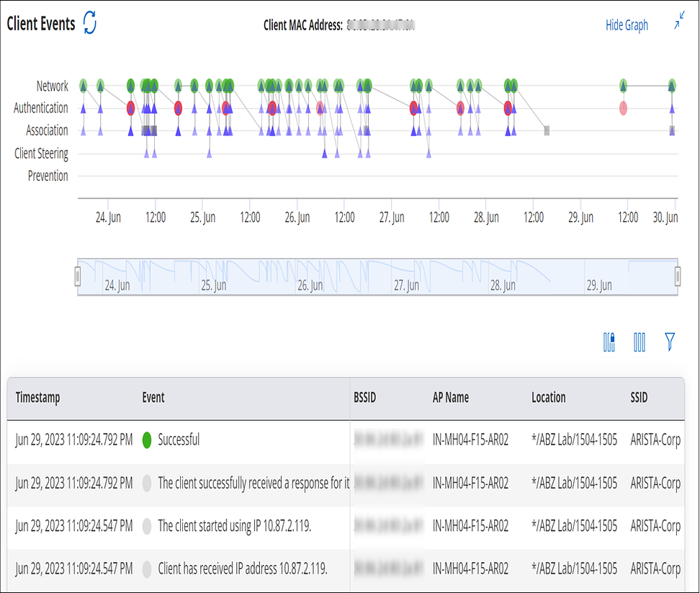Collapse the panel with the arrows icon
The image size is (700, 593).
[679, 21]
